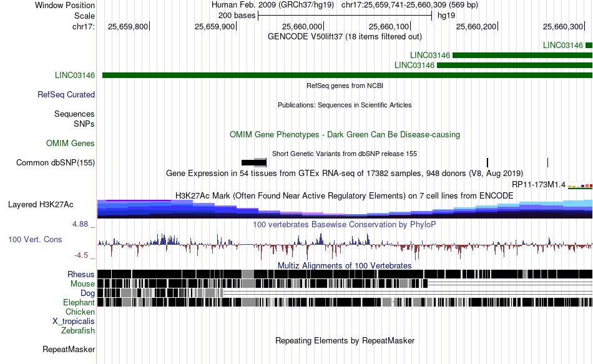Click the 4.88 PhyloP upper scale value
Screen dimensions: 593x364
80,224
